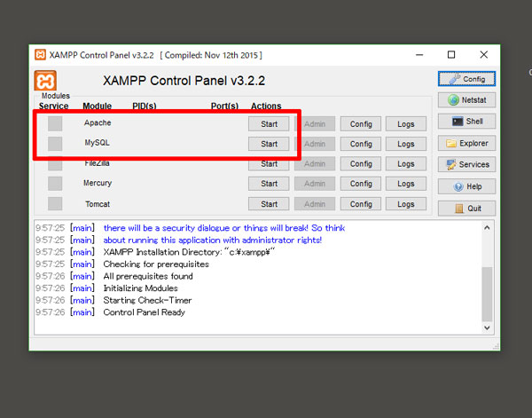
Task: Open the Services button
Action: pyautogui.click(x=466, y=164)
